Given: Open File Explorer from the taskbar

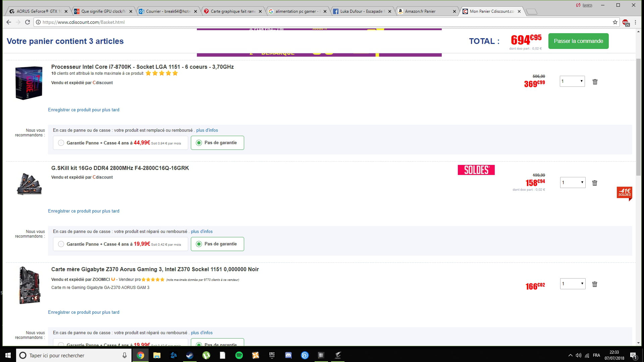Looking at the screenshot, I should point(157,355).
